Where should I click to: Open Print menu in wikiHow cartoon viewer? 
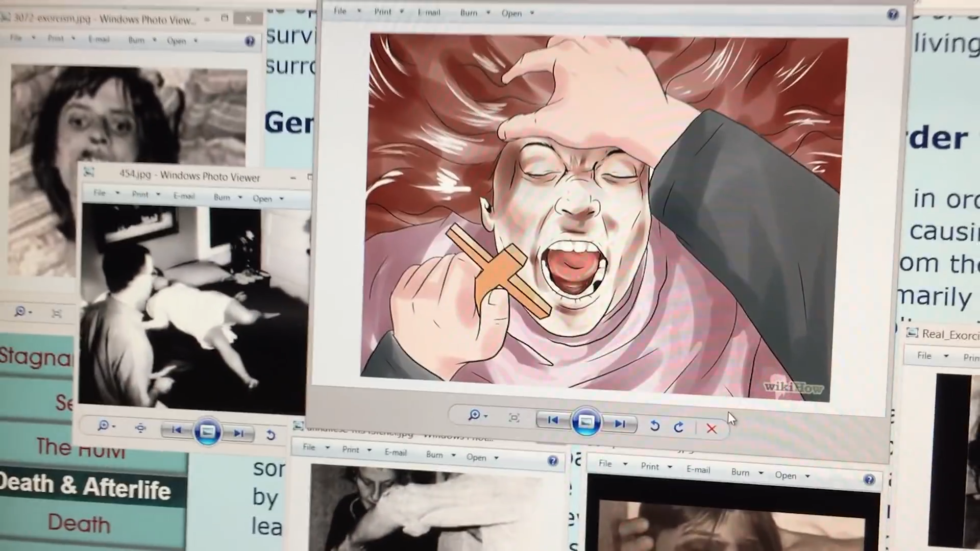pyautogui.click(x=388, y=11)
